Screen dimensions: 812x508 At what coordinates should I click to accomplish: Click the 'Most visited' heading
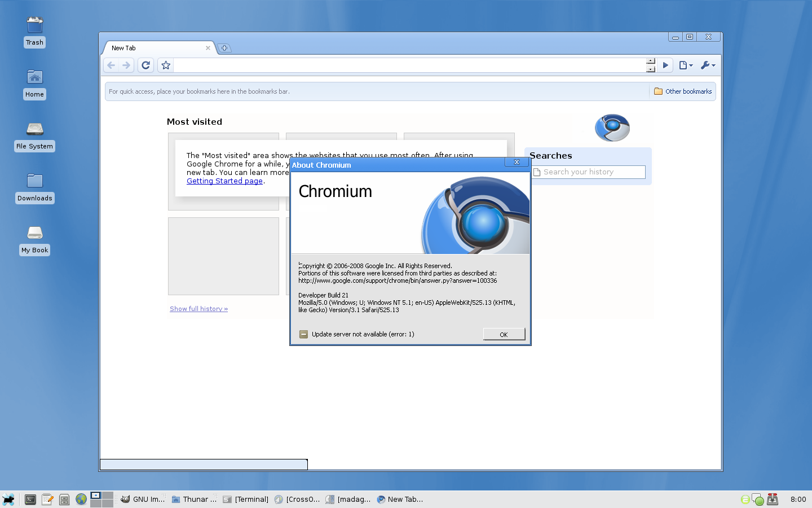pos(195,122)
